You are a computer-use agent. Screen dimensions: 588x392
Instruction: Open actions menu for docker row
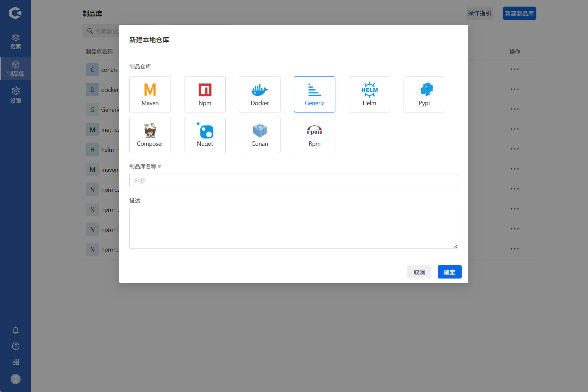coord(515,89)
